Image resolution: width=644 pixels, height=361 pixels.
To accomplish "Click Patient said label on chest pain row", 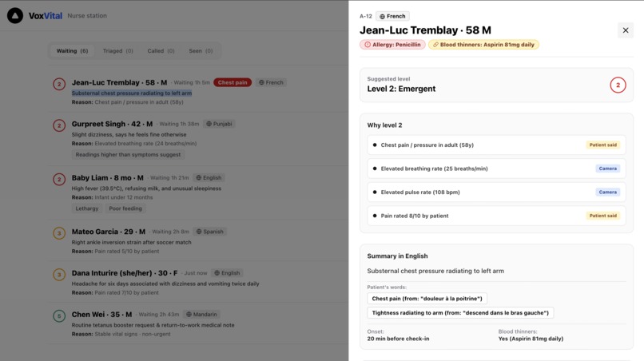I will pyautogui.click(x=603, y=145).
